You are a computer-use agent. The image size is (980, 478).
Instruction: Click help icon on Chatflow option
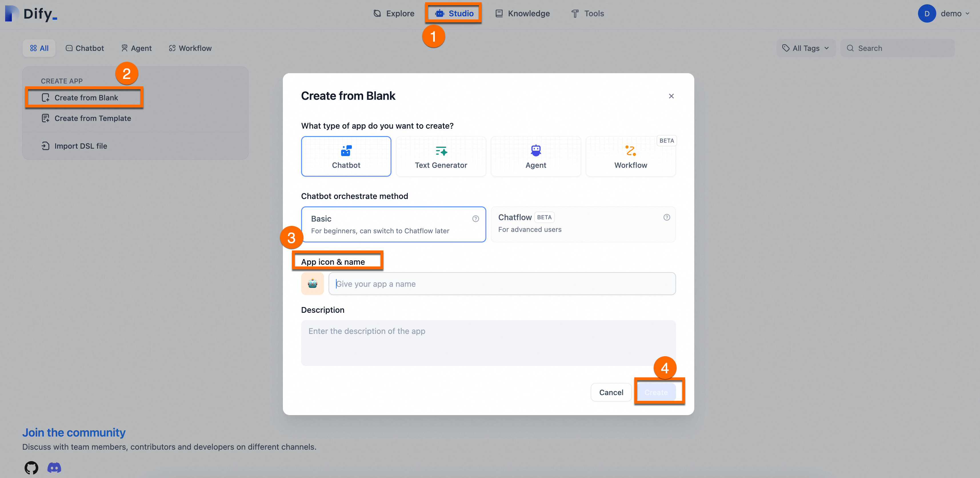click(x=667, y=217)
